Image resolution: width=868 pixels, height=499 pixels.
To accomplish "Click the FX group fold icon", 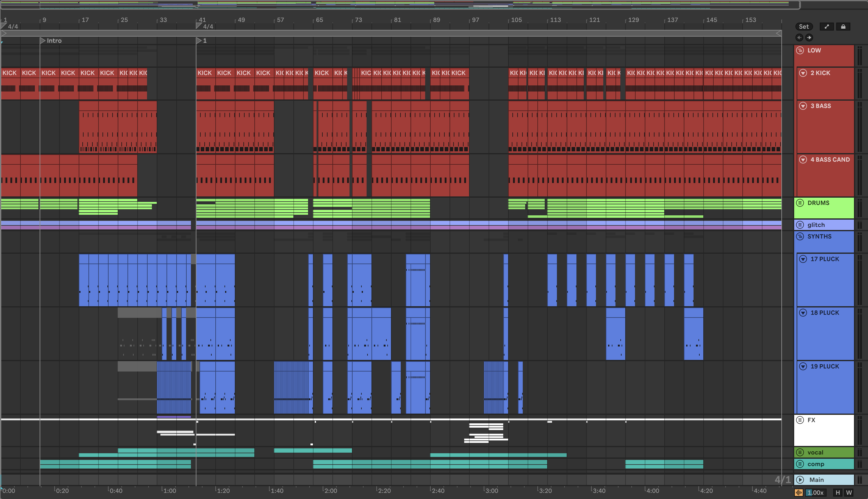I will 800,420.
